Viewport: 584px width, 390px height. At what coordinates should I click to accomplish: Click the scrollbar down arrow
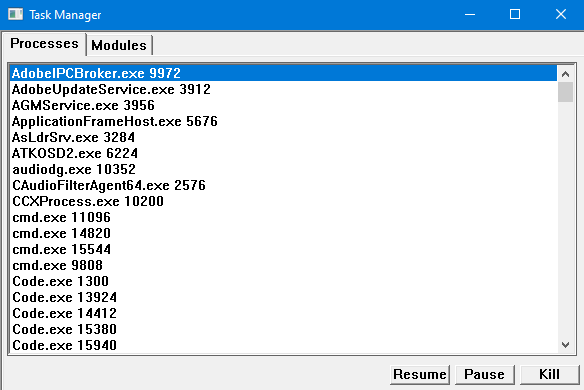pyautogui.click(x=565, y=345)
